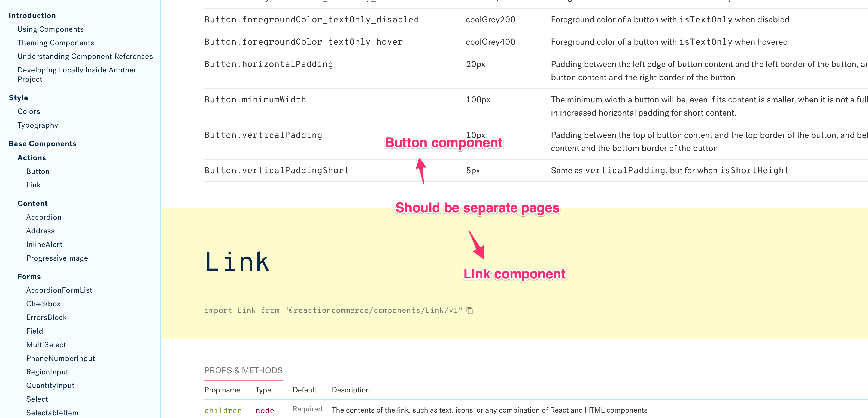
Task: Switch to the PROPS & METHODS tab
Action: click(x=243, y=370)
